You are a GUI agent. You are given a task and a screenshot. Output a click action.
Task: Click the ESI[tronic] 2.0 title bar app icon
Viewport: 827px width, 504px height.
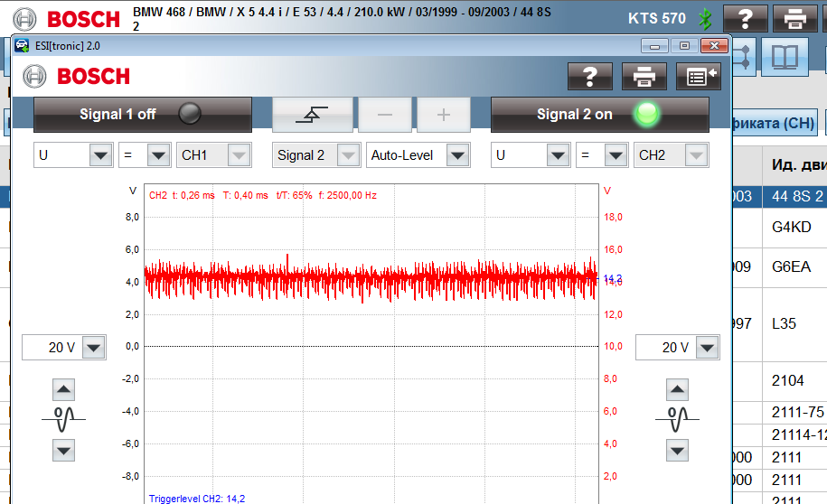pos(23,46)
